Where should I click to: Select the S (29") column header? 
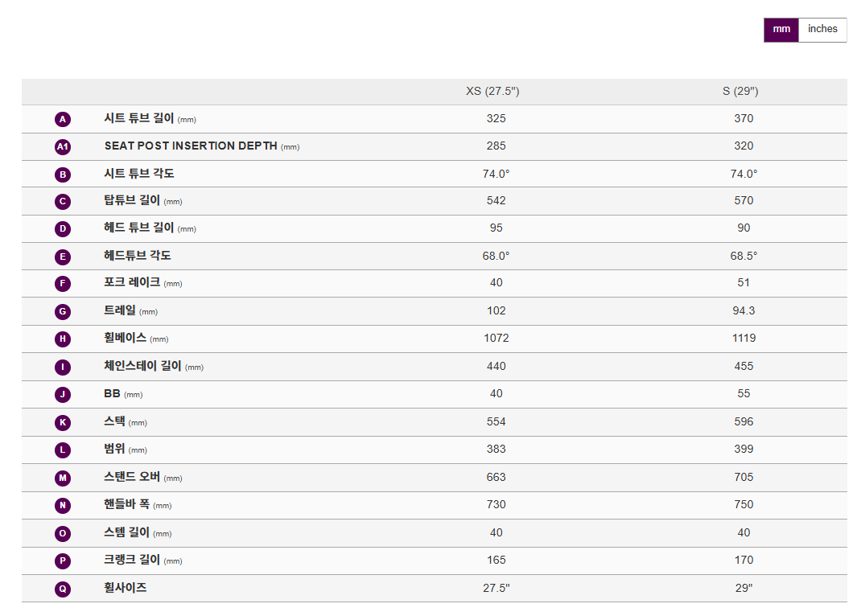[x=740, y=92]
